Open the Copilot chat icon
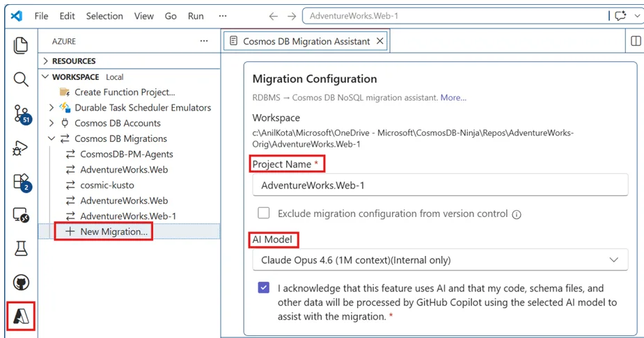This screenshot has width=644, height=338. (x=620, y=16)
